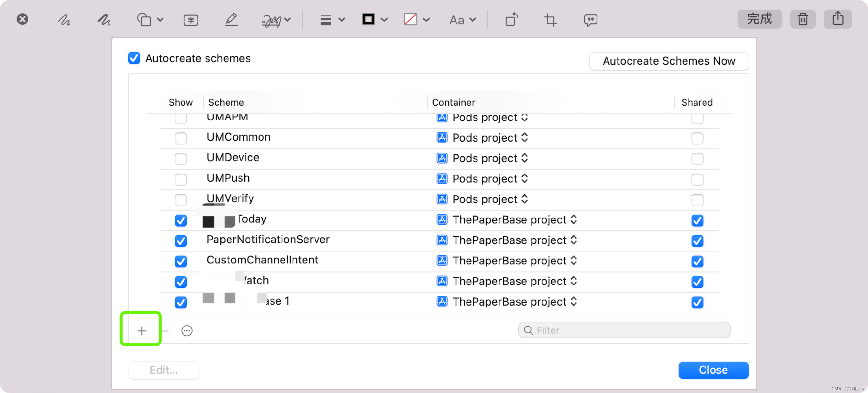Image resolution: width=868 pixels, height=393 pixels.
Task: Click the Rotate image icon
Action: click(511, 20)
